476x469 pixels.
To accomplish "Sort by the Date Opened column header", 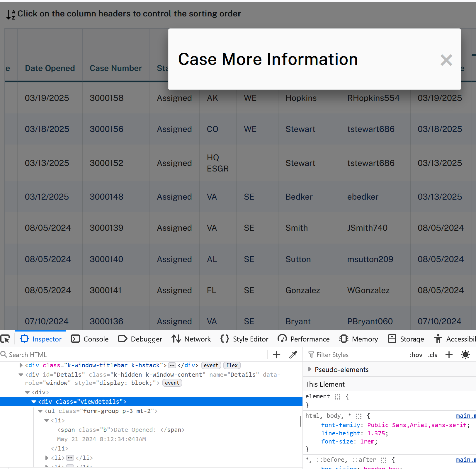I will [x=50, y=68].
